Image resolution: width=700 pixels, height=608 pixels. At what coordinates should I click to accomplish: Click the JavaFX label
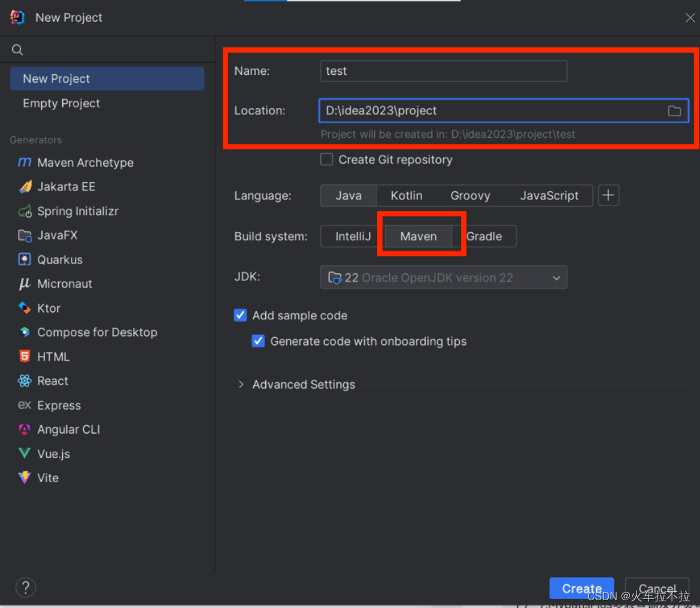point(57,235)
